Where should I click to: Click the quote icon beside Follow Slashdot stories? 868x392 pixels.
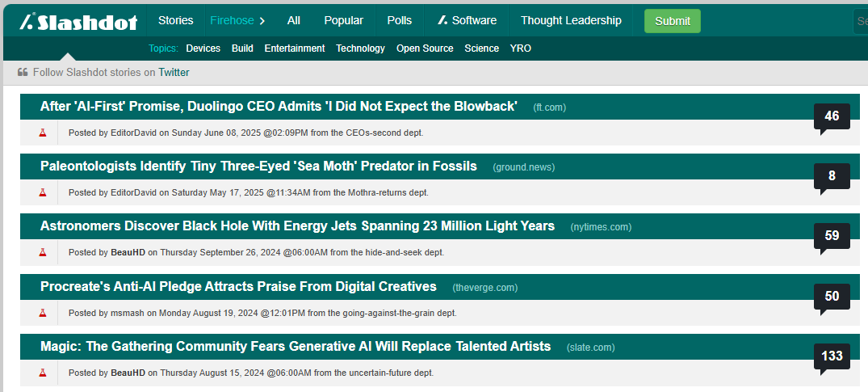(23, 72)
